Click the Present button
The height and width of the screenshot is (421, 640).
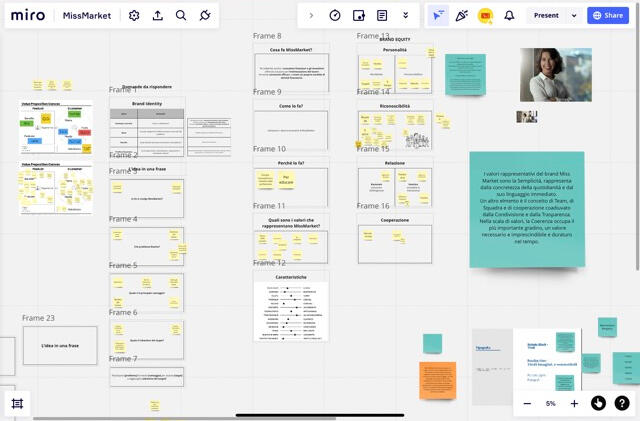[x=546, y=16]
